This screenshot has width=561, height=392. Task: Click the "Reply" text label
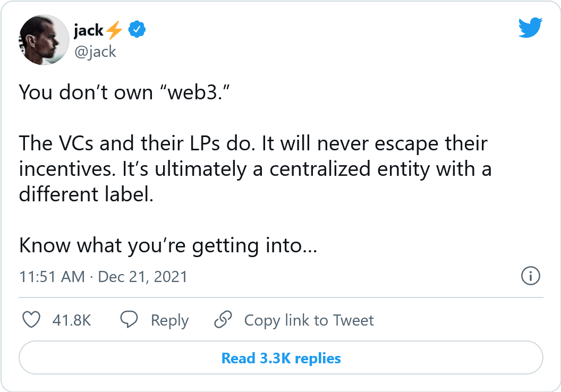pos(169,320)
